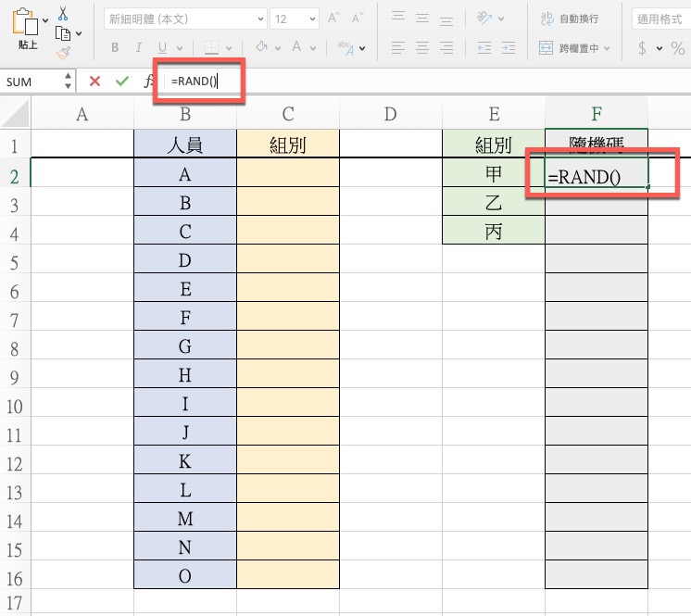Expand 跨欄置中 merge options arrow
Screen dimensions: 691x616
(x=607, y=48)
